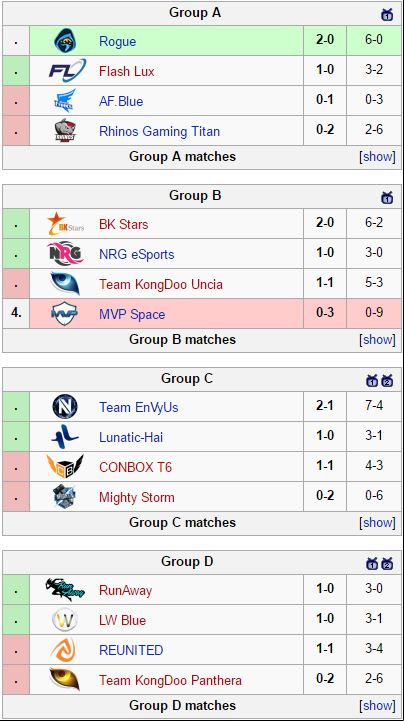Click Team KongDoo Panthera eye logo
Image resolution: width=404 pixels, height=721 pixels.
pyautogui.click(x=64, y=680)
